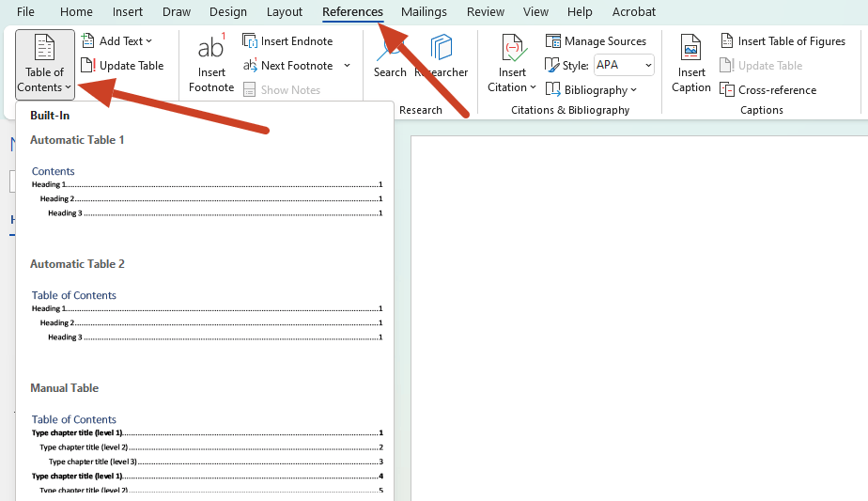Expand the Next Footnote dropdown arrow
The image size is (868, 501).
point(347,66)
